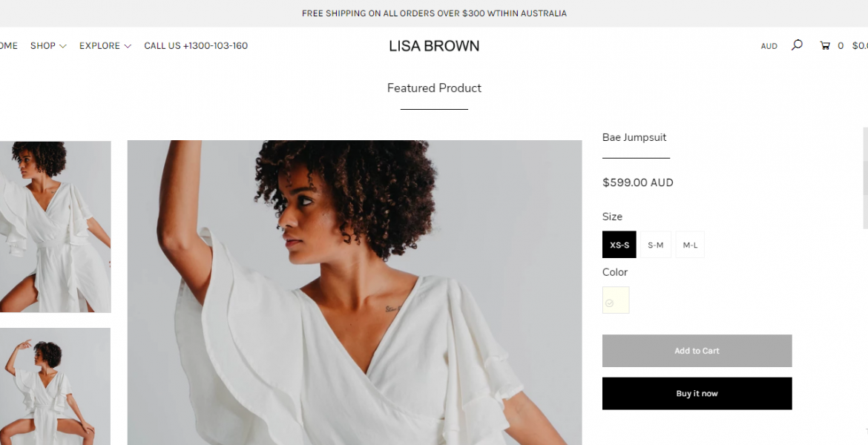Click the cart item count showing 0
The width and height of the screenshot is (868, 445).
point(841,45)
